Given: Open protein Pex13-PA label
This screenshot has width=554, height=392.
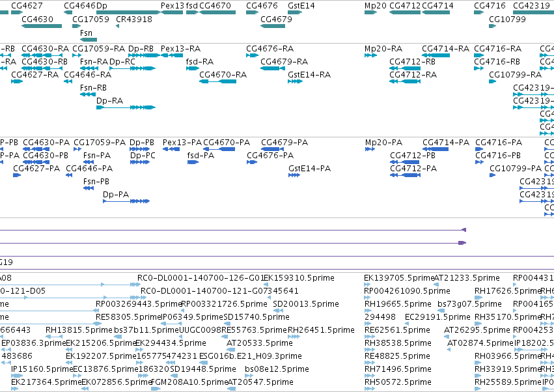Looking at the screenshot, I should (x=182, y=143).
